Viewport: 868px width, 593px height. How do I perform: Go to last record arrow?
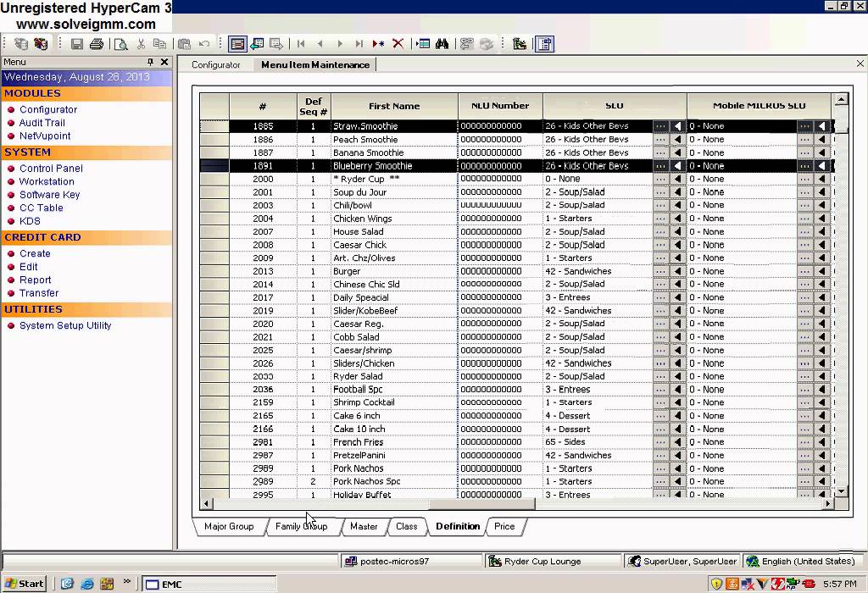click(x=359, y=44)
